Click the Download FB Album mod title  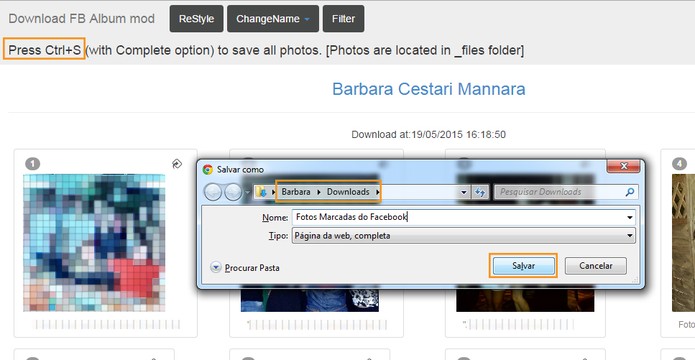tap(82, 19)
